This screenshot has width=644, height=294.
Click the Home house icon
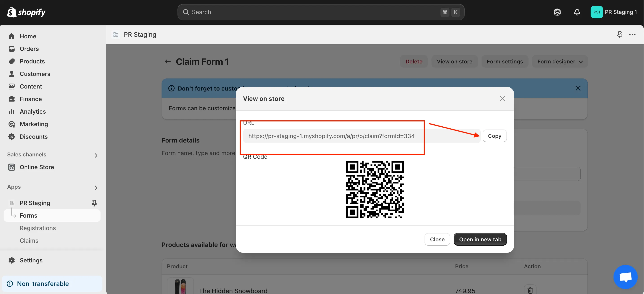(11, 36)
